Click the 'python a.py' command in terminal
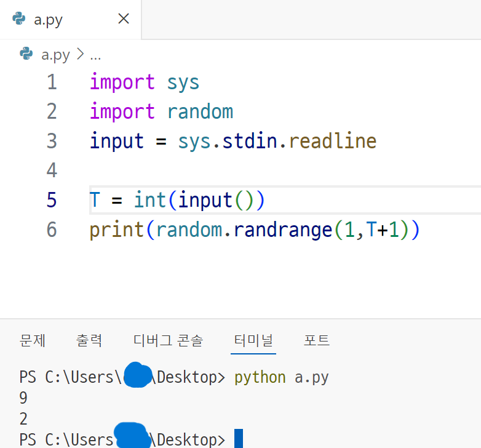This screenshot has width=481, height=448. pyautogui.click(x=281, y=377)
